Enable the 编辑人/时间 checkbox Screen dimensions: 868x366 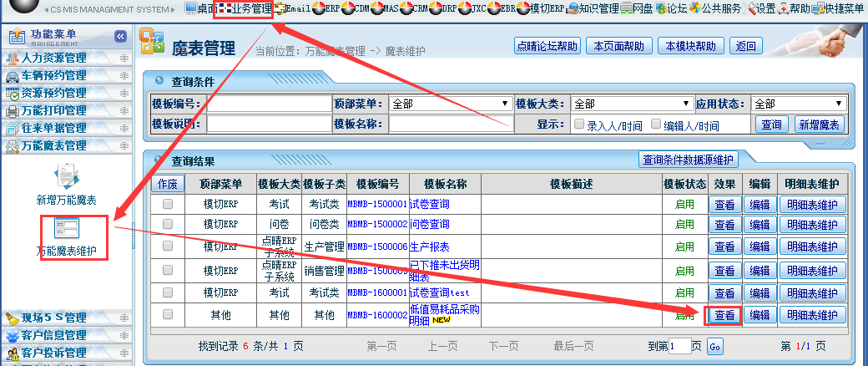656,125
